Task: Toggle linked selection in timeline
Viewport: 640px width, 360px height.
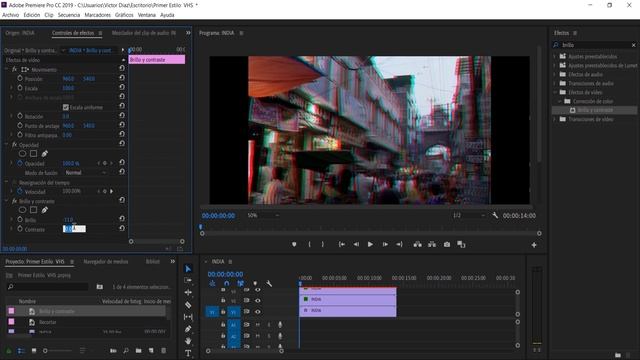Action: [x=241, y=283]
